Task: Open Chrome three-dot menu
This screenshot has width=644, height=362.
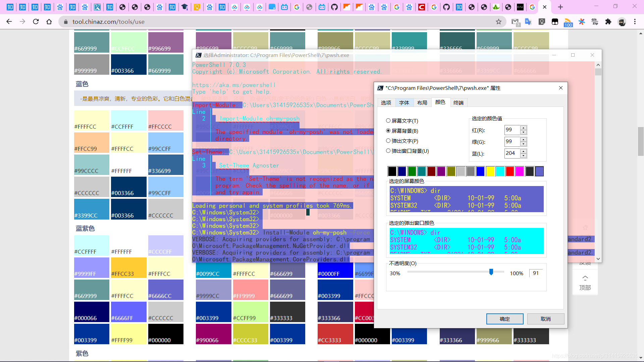Action: pyautogui.click(x=635, y=22)
